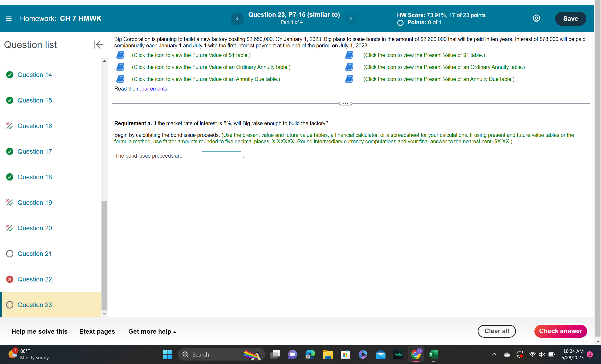
Task: Open Present Value of Annuity Due table icon
Action: 349,79
